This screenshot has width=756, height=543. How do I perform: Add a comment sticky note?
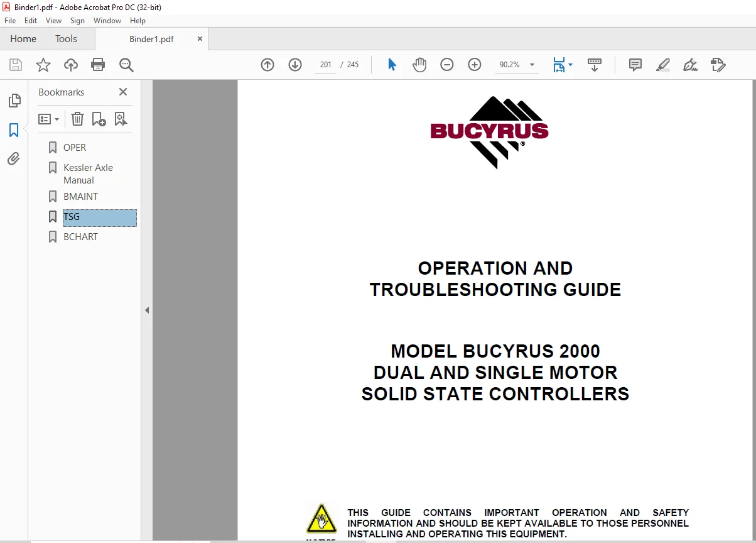[635, 65]
